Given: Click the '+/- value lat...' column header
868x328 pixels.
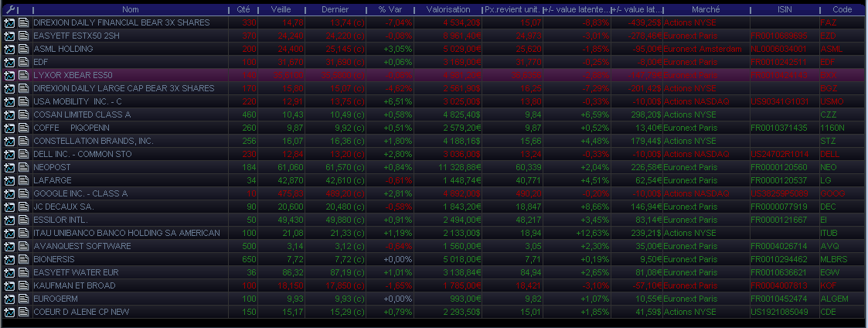Looking at the screenshot, I should (x=637, y=10).
